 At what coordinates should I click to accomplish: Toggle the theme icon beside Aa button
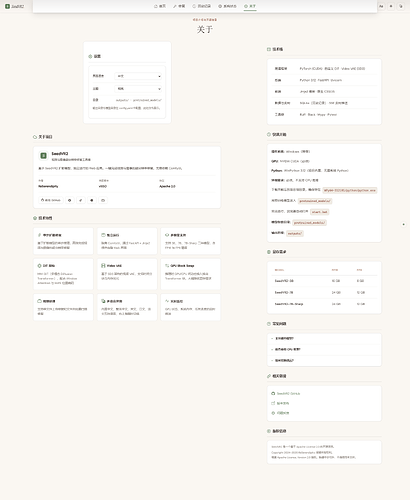pyautogui.click(x=391, y=6)
